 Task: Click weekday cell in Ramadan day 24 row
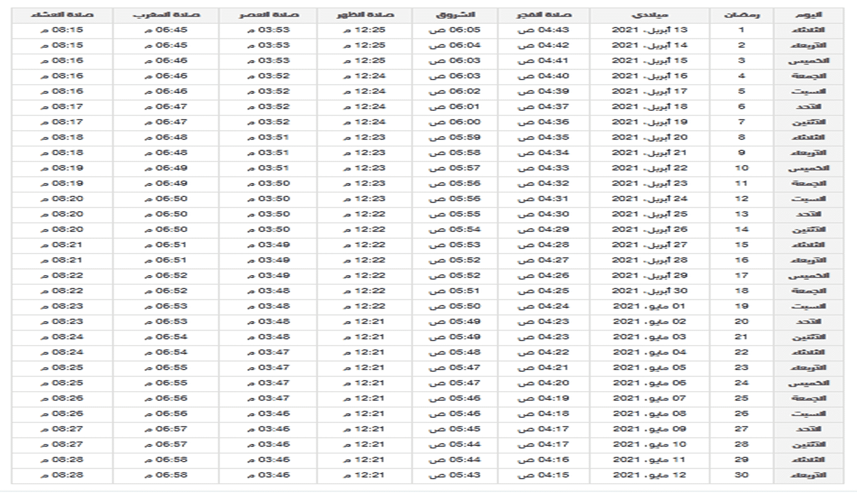tap(808, 383)
